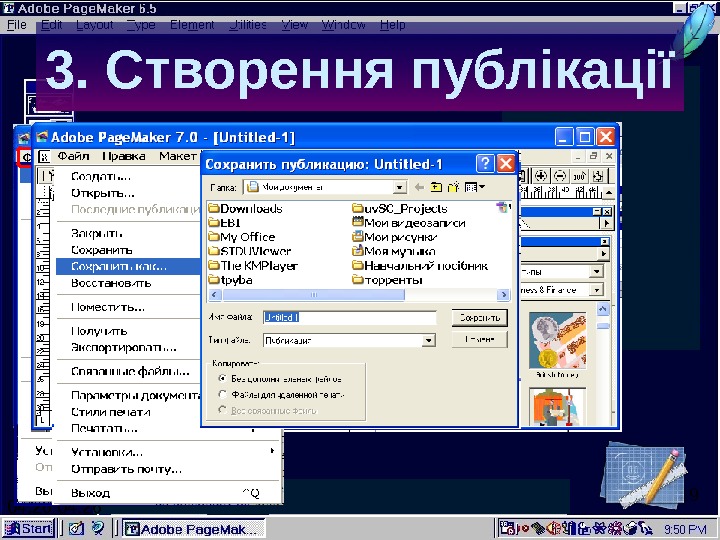
Task: Select the My Office folder
Action: tap(242, 237)
